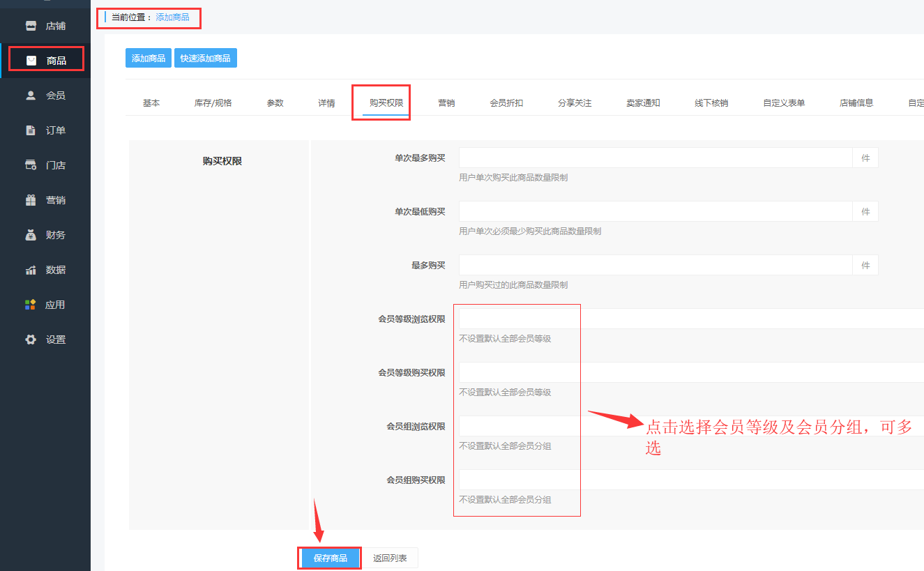The image size is (924, 571).
Task: Click the 用户单次购买此商品数量限制 hint text
Action: tap(513, 177)
